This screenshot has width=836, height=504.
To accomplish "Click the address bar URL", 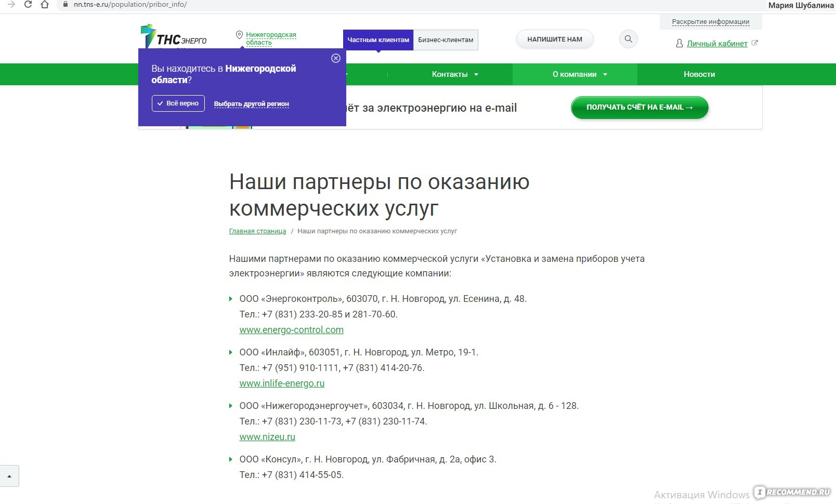I will coord(130,4).
